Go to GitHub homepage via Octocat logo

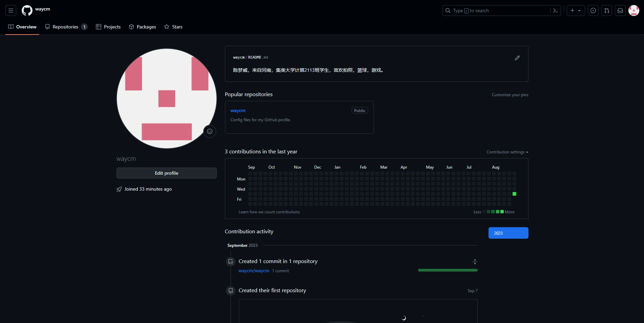(x=27, y=10)
